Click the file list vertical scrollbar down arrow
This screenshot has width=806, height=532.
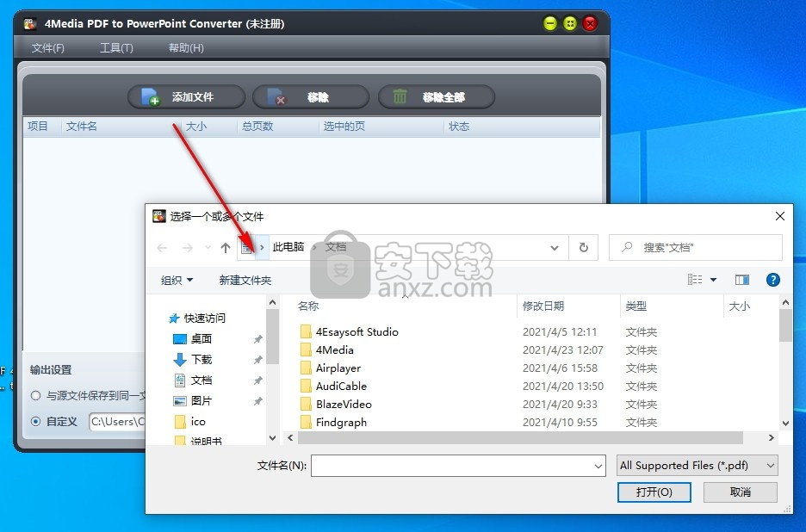[x=785, y=424]
